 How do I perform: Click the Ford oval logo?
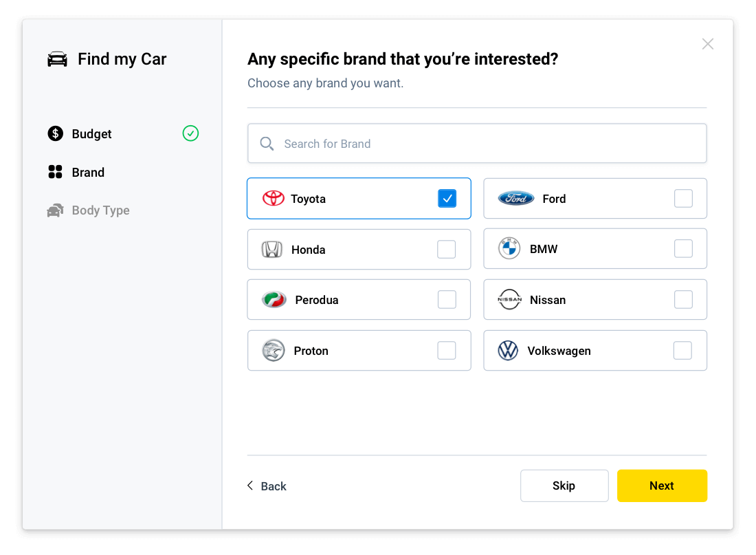(x=516, y=198)
